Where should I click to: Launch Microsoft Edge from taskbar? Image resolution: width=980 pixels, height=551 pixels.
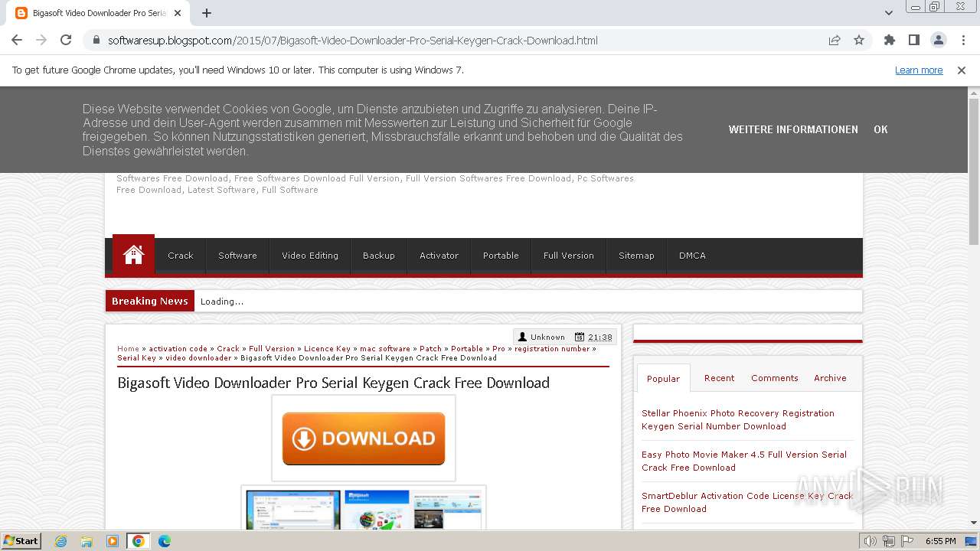pyautogui.click(x=164, y=541)
